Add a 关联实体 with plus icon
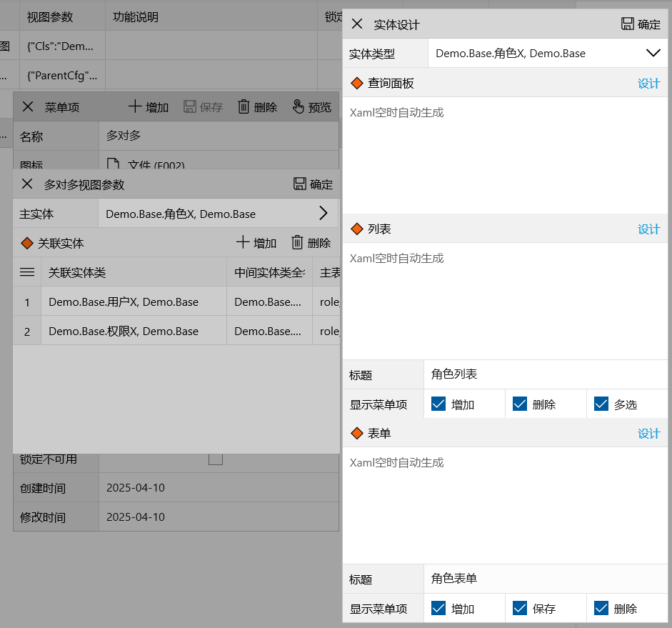The width and height of the screenshot is (672, 628). [244, 243]
